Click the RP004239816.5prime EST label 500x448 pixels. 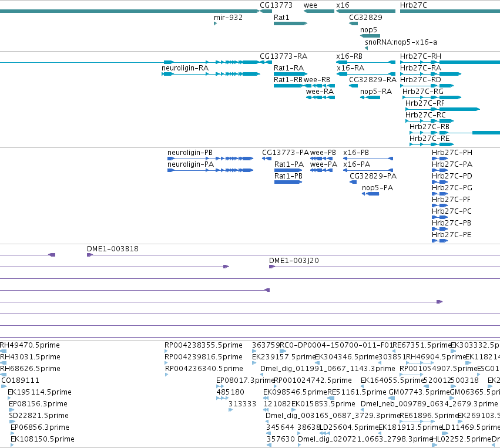(x=203, y=357)
